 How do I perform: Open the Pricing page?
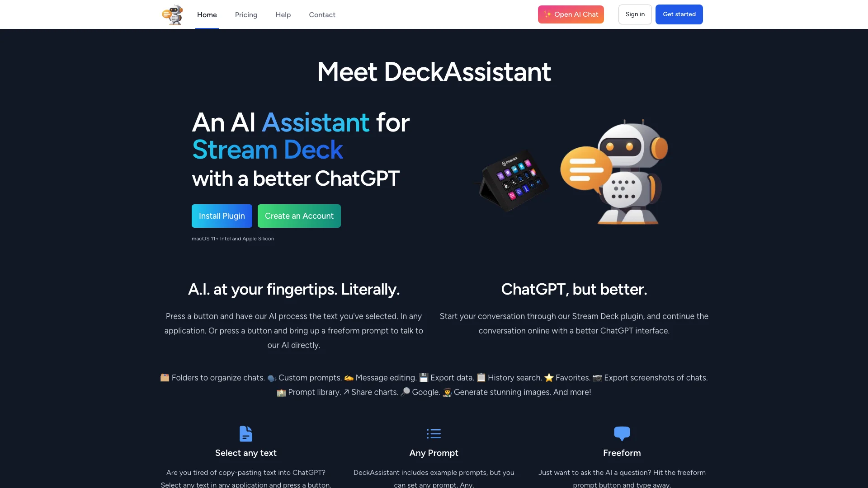point(245,14)
